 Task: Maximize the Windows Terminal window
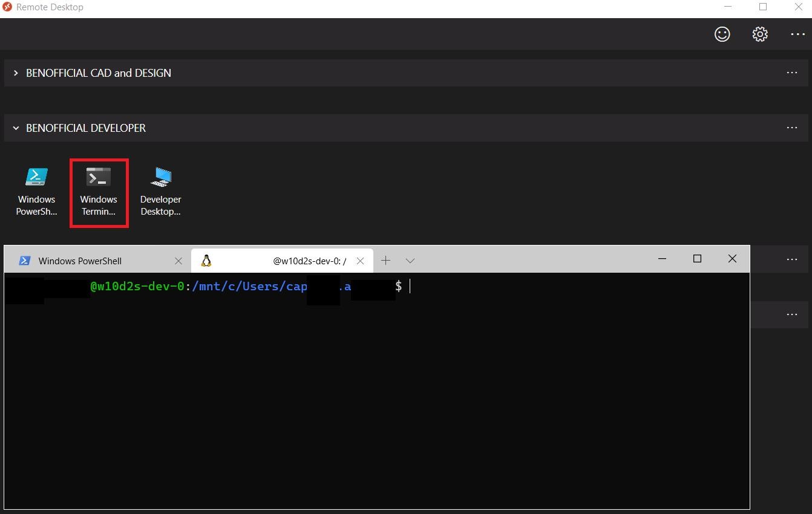click(697, 259)
